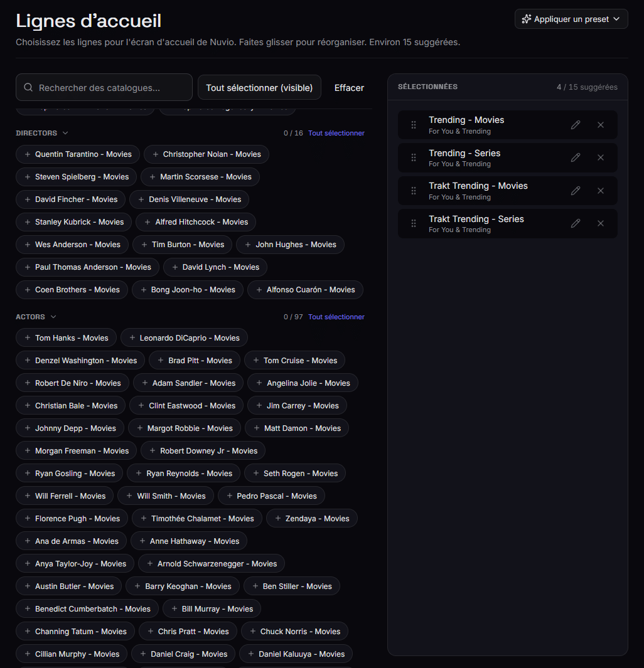Image resolution: width=644 pixels, height=668 pixels.
Task: Add Steven Spielberg - Movies catalog
Action: [77, 177]
